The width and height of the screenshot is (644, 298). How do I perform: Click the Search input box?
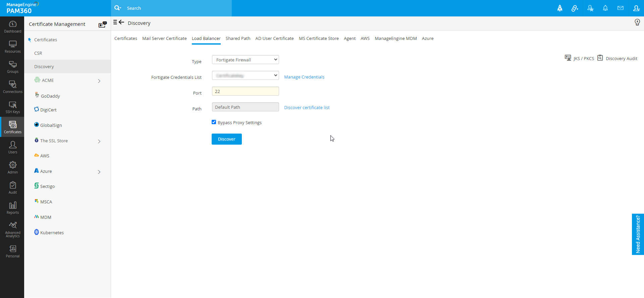[178, 8]
